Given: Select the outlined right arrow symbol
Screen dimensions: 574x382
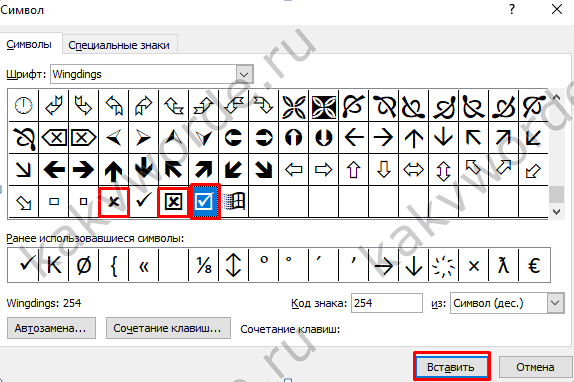Looking at the screenshot, I should click(x=324, y=170).
